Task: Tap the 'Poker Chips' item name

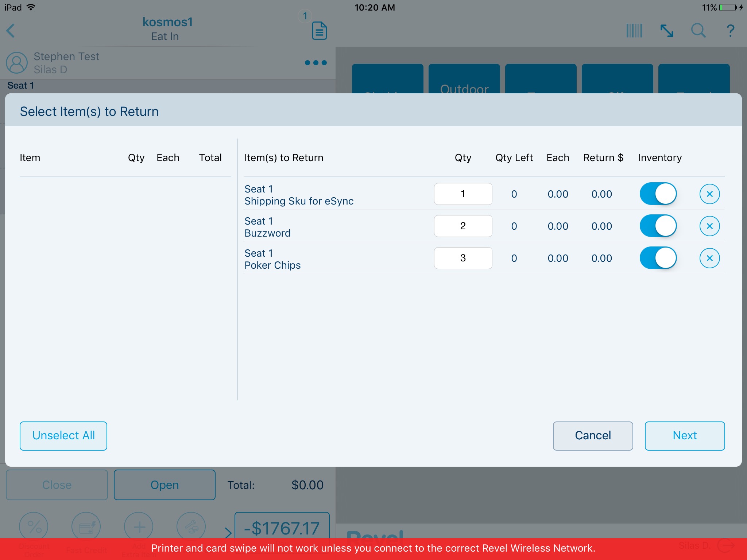Action: [x=272, y=265]
